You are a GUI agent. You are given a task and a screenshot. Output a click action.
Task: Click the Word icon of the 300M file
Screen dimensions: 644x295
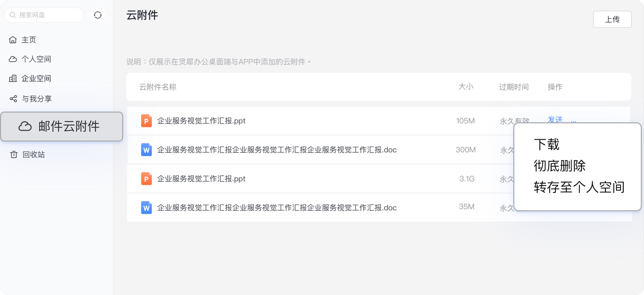146,150
